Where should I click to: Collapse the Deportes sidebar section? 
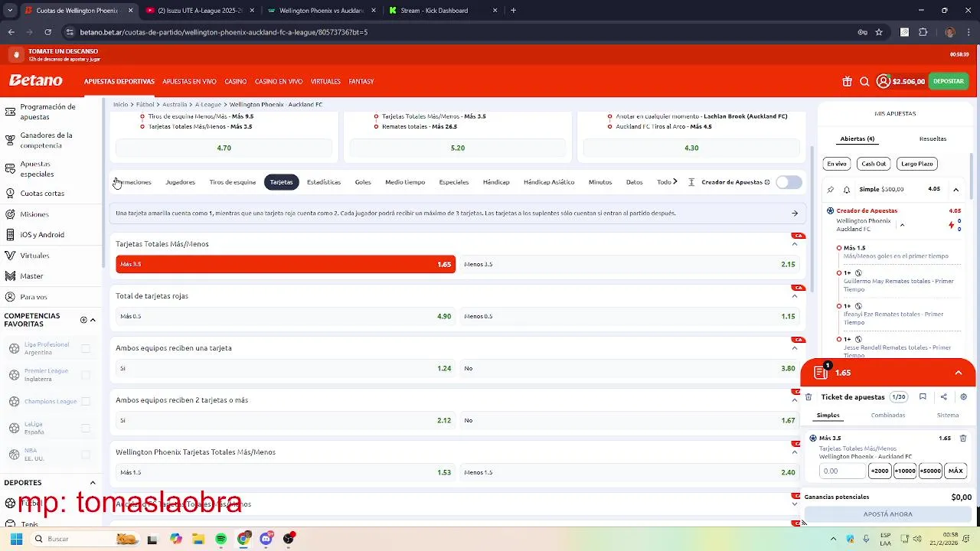coord(93,483)
